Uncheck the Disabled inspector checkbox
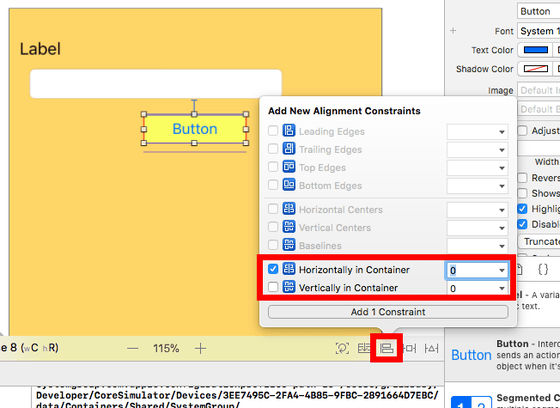 coord(522,224)
